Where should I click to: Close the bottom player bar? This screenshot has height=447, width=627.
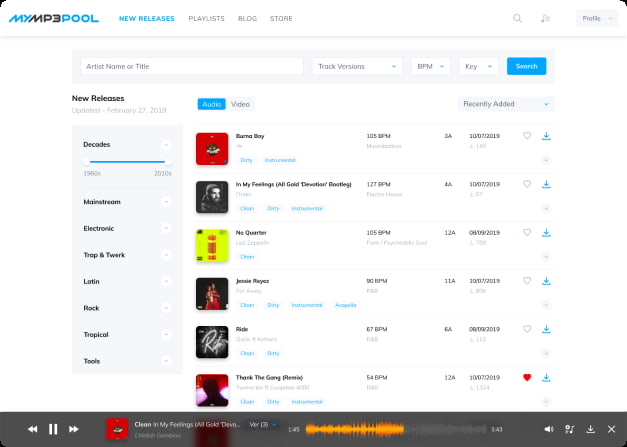click(611, 429)
